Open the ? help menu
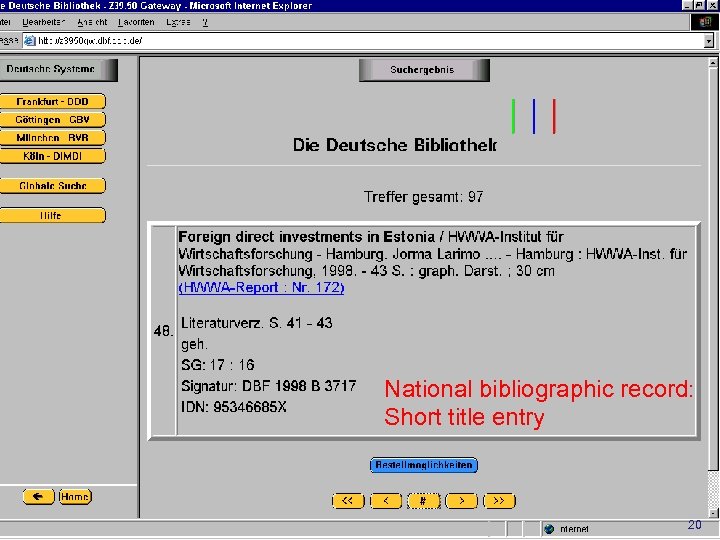 (x=205, y=22)
